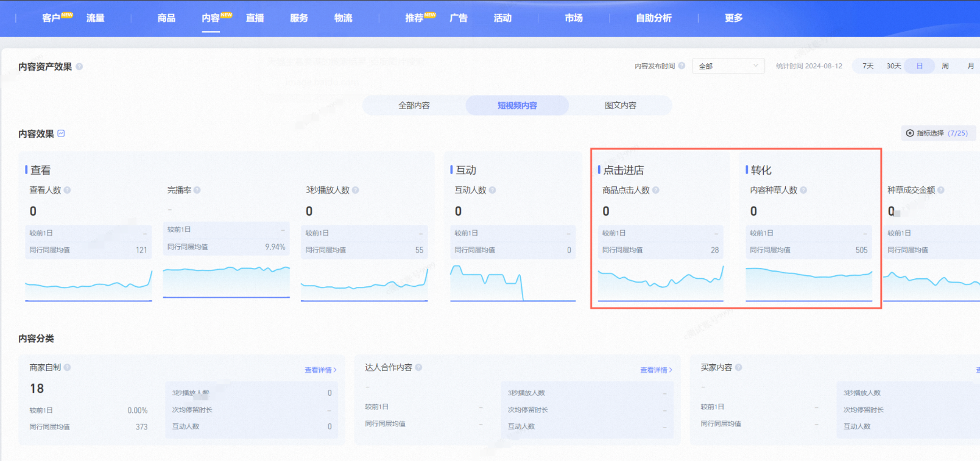Screen dimensions: 980x461
Task: Open the 服务 navigation menu
Action: pyautogui.click(x=299, y=18)
